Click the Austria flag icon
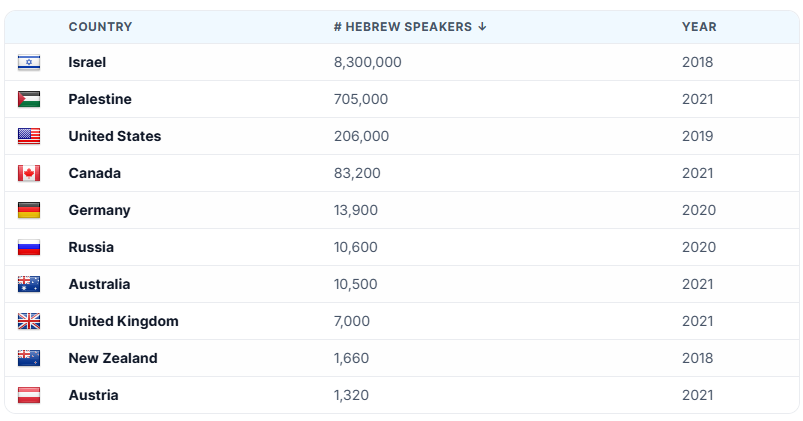Viewport: 803px width, 421px height. [x=29, y=395]
